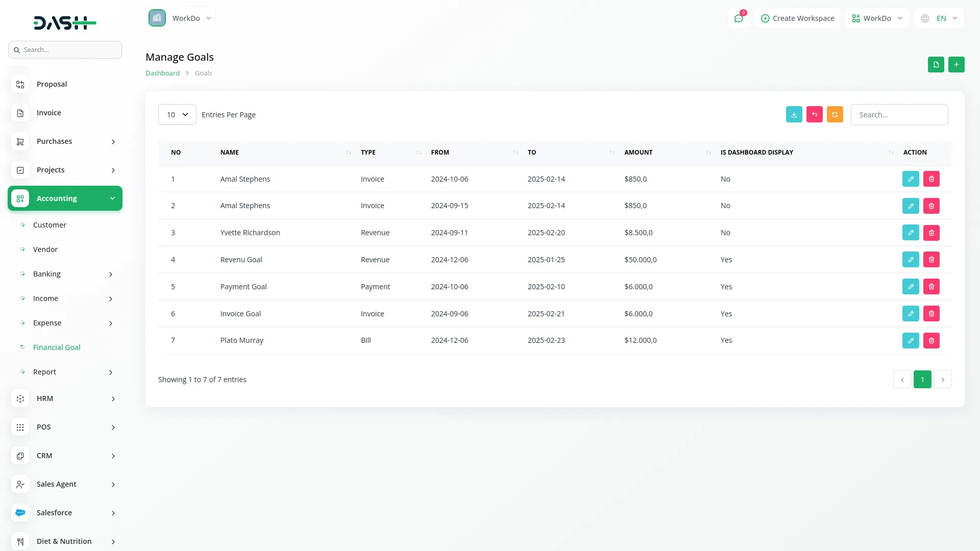
Task: Click green import file icon near title
Action: point(936,65)
